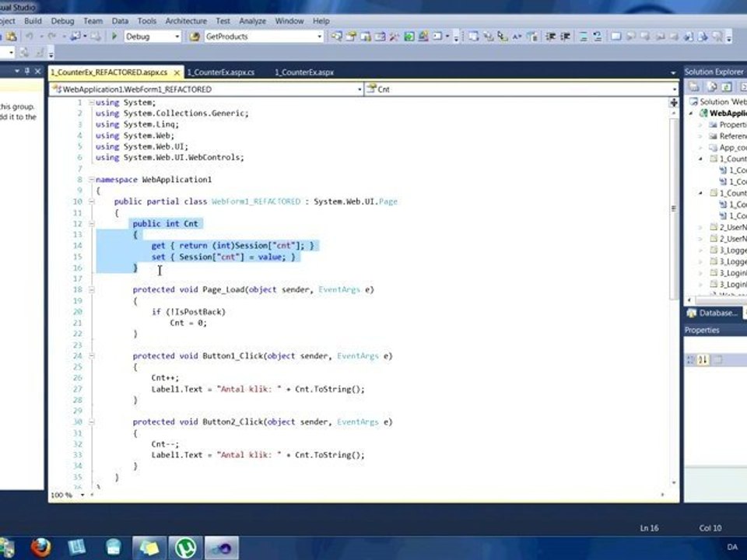Open uTorrent from the taskbar
This screenshot has height=560, width=747.
click(x=185, y=548)
